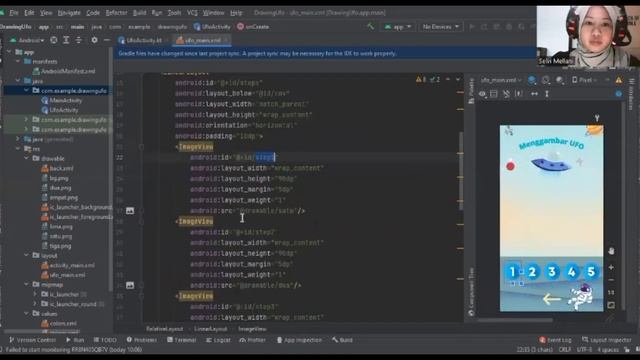Screen dimensions: 640x360
Task: Select AndroidManifest.xml in project tree
Action: pos(64,71)
